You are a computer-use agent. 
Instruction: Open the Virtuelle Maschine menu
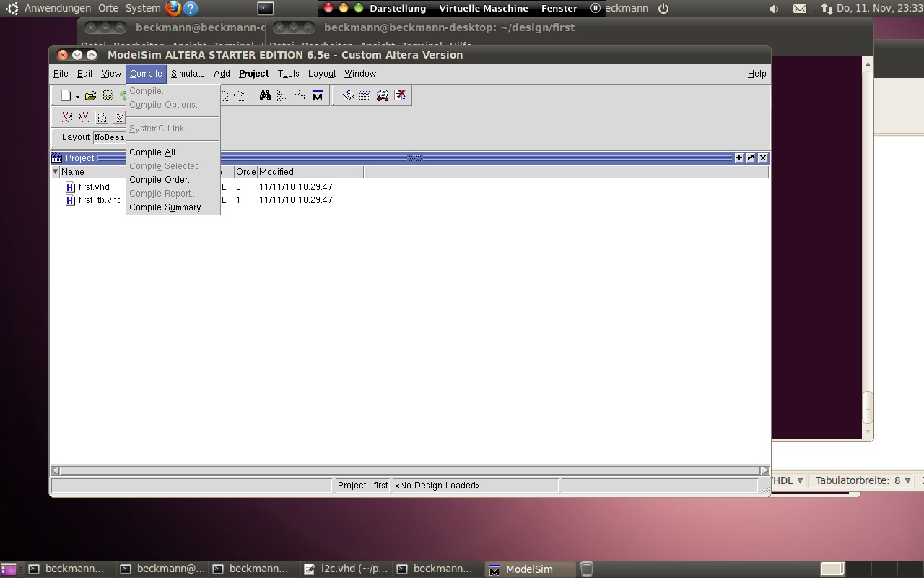484,9
